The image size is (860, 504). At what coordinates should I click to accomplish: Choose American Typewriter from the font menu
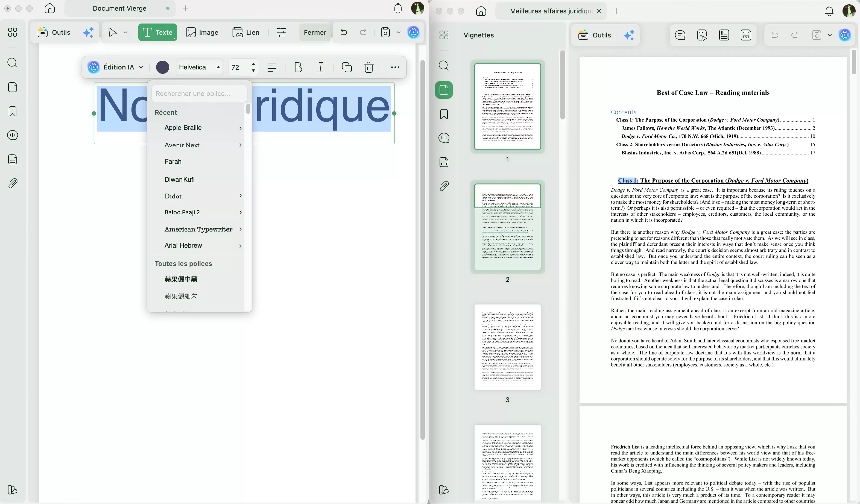pos(199,229)
